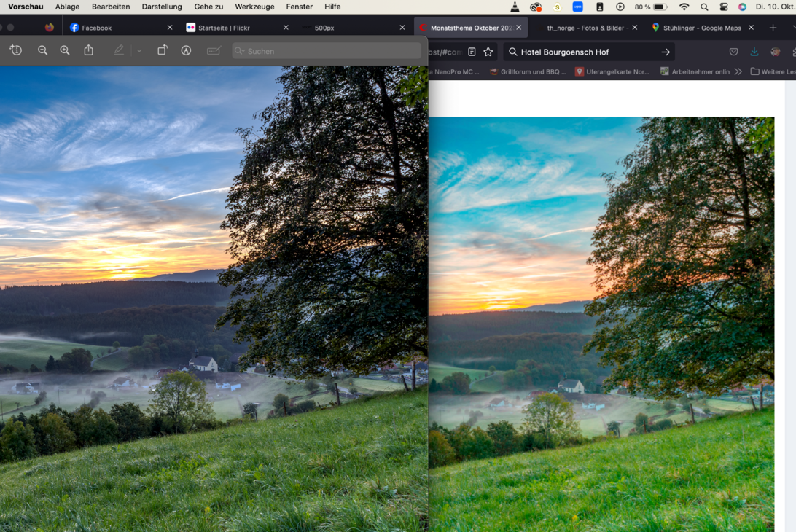Show the markup toolbar in Preview

click(187, 51)
